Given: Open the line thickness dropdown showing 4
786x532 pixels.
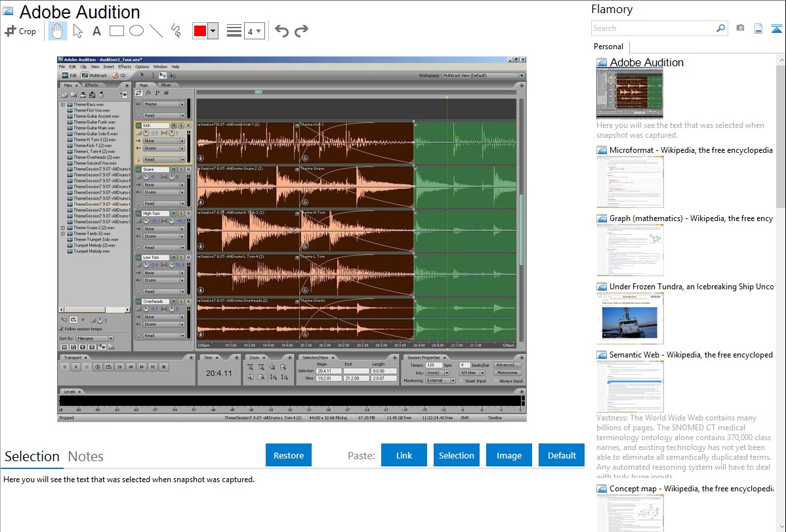Looking at the screenshot, I should pos(254,31).
